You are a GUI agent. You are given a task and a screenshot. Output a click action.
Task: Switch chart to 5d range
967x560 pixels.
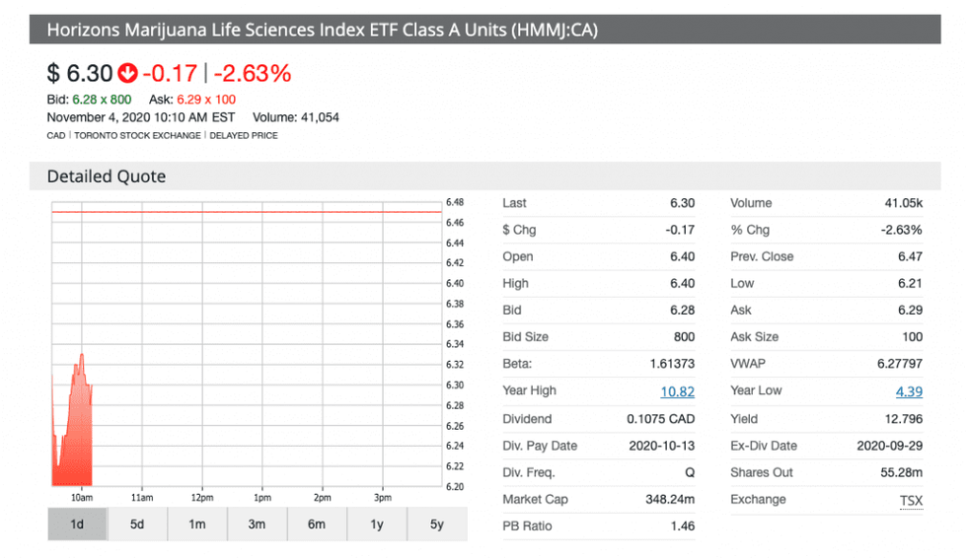137,524
